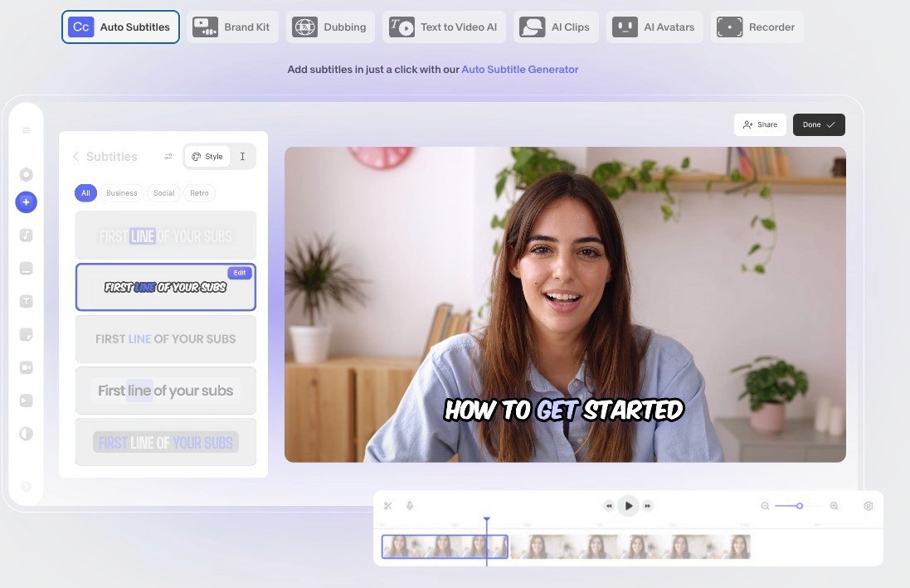Click the Done button

pyautogui.click(x=818, y=124)
